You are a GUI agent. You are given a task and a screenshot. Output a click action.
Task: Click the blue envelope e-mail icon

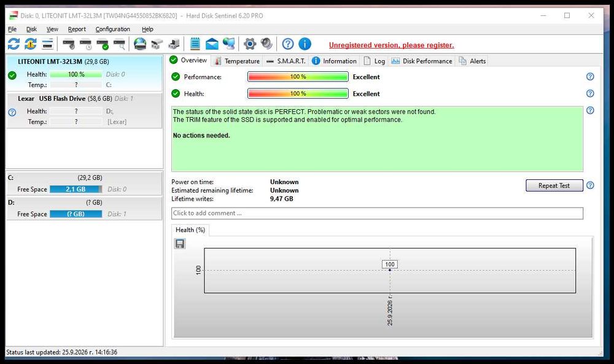pos(212,44)
